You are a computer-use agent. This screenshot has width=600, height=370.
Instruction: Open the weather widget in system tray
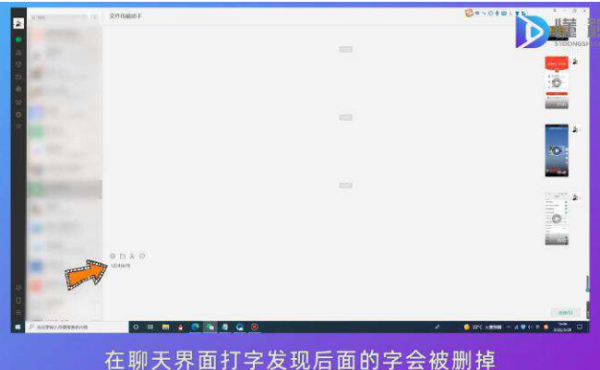coord(482,327)
